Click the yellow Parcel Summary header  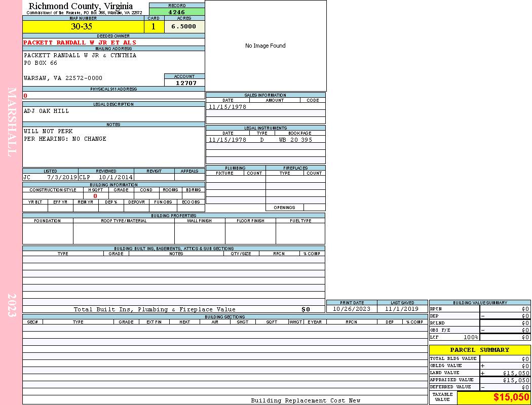(479, 350)
